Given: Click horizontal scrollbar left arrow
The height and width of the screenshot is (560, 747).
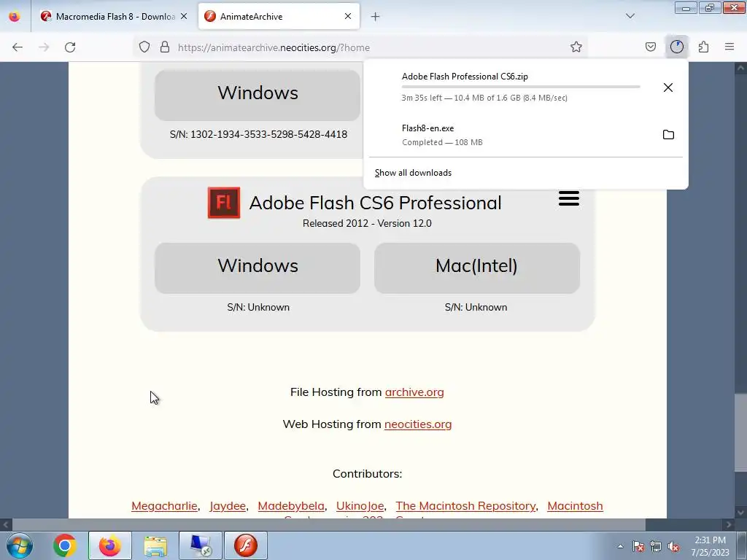Looking at the screenshot, I should pyautogui.click(x=6, y=525).
